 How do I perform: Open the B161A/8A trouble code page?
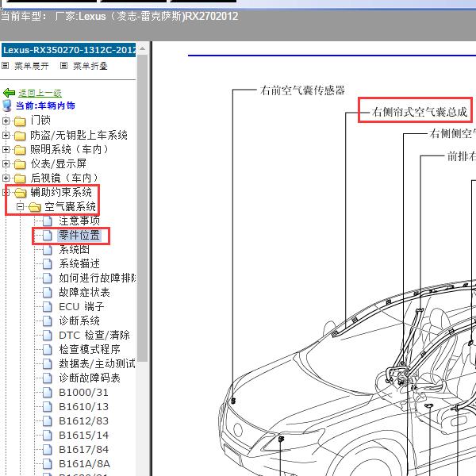[84, 463]
